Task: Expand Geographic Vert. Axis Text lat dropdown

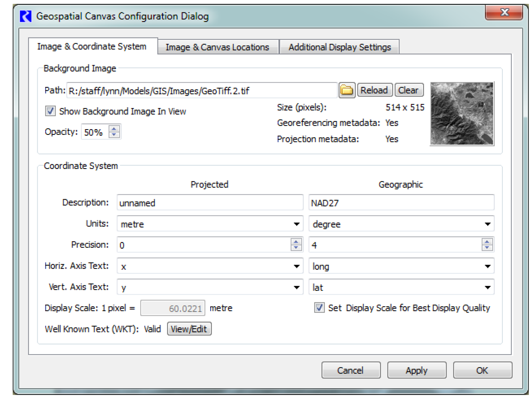Action: point(487,288)
